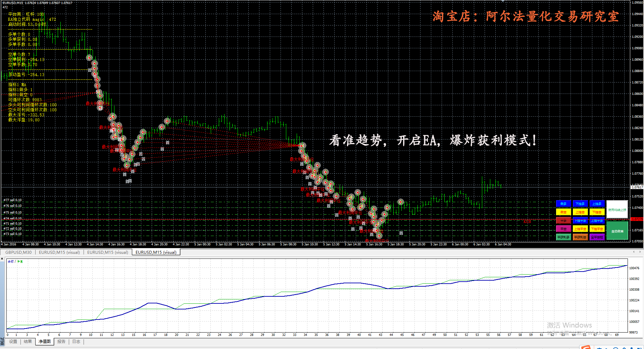Open the 报告 report tab
Viewport: 644px width, 349px height.
pyautogui.click(x=61, y=341)
